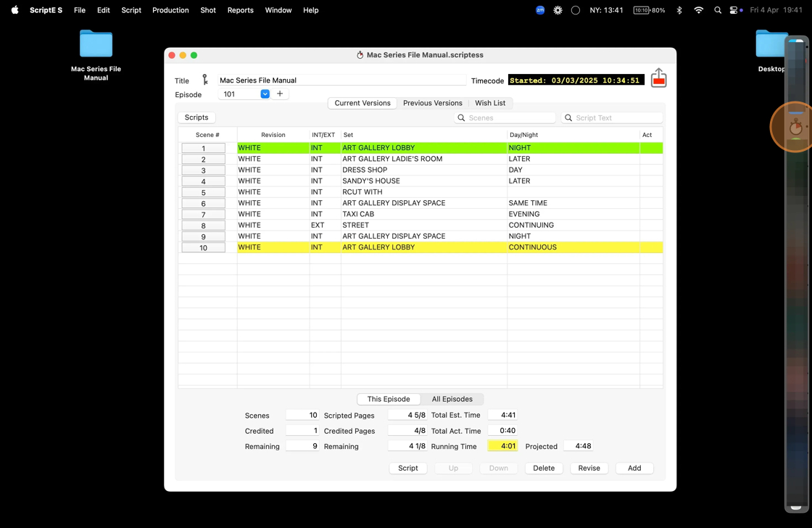812x528 pixels.
Task: Select All Episodes segment
Action: (x=452, y=399)
